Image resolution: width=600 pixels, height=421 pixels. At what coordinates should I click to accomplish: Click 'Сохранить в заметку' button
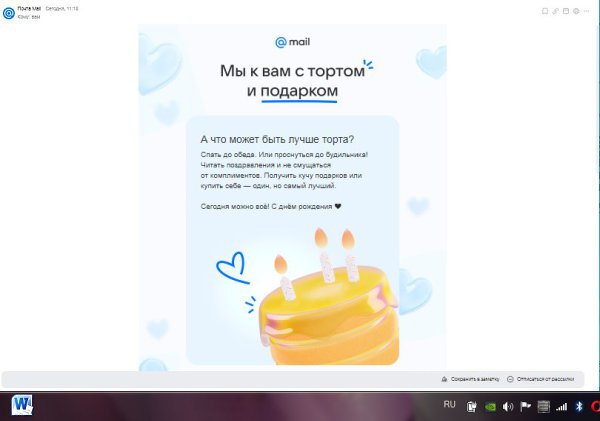[x=470, y=379]
